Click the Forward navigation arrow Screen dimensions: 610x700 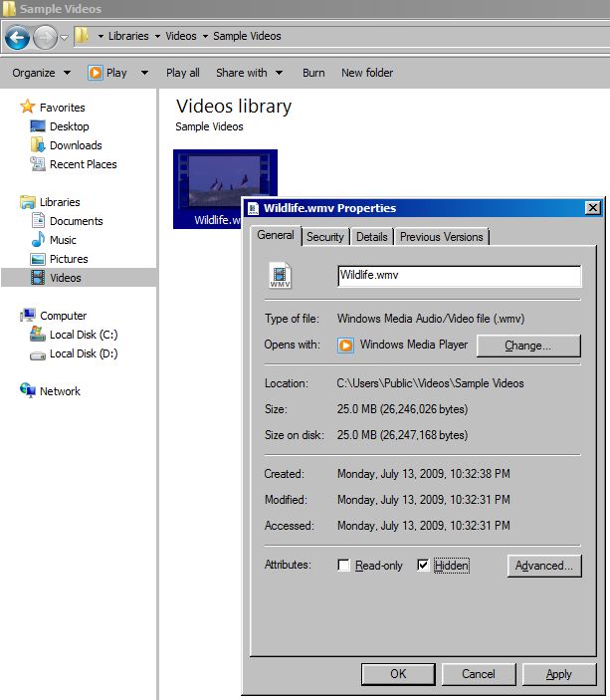45,37
